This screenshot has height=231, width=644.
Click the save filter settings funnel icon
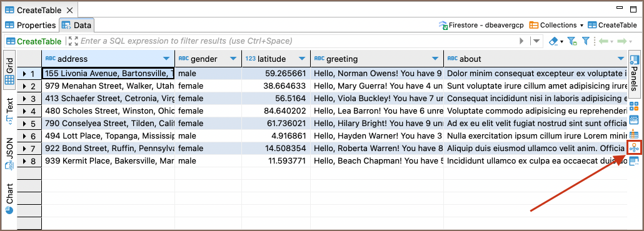[x=572, y=41]
